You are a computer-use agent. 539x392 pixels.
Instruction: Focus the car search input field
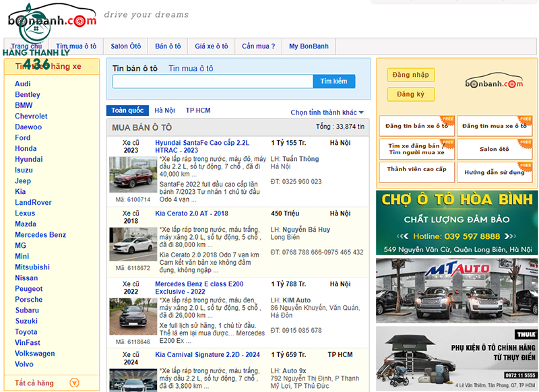point(212,81)
